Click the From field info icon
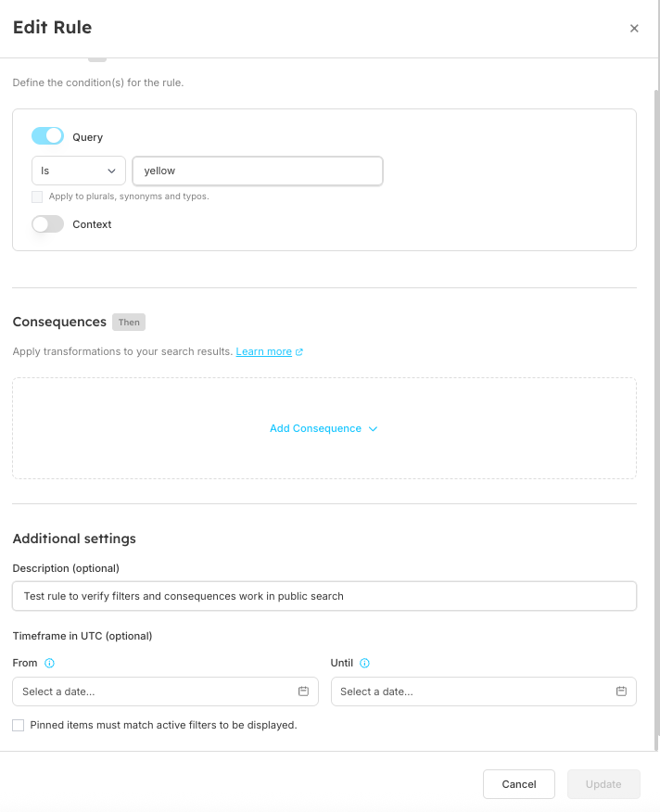660x812 pixels. tap(50, 664)
